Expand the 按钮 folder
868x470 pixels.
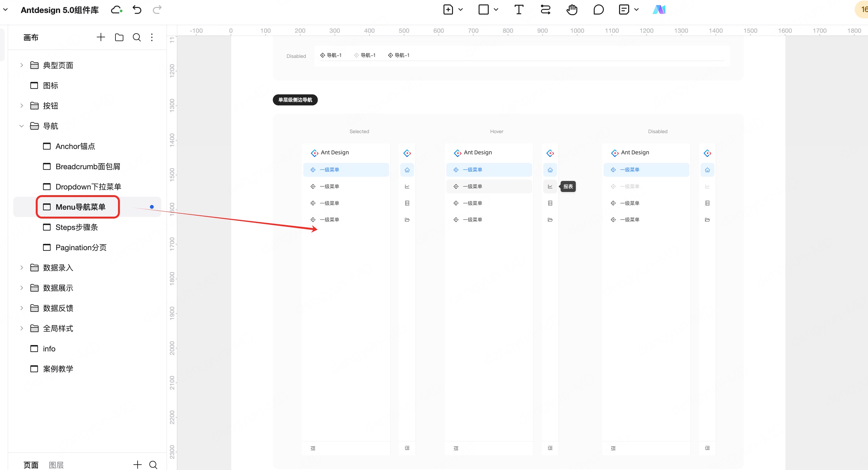click(22, 105)
